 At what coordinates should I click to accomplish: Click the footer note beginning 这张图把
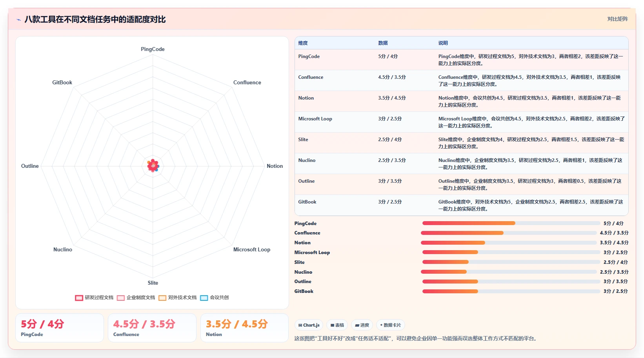click(415, 339)
